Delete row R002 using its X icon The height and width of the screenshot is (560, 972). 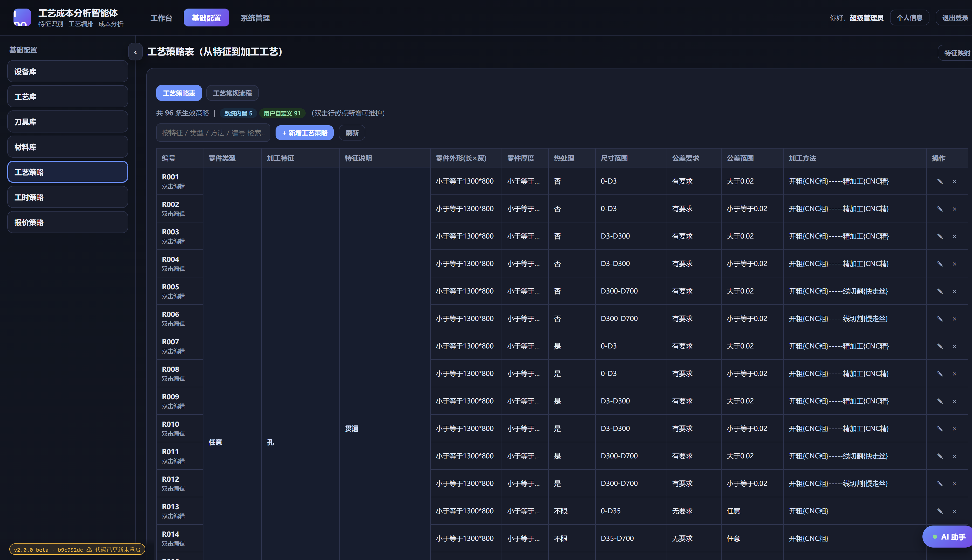954,209
